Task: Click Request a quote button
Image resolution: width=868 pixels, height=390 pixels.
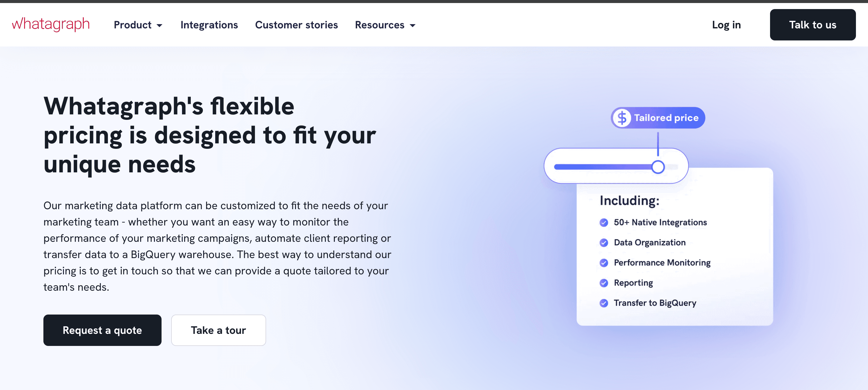Action: [102, 330]
